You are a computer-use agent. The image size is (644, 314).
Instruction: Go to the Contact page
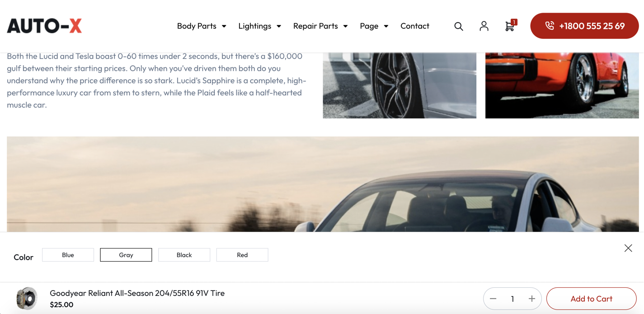(x=415, y=26)
